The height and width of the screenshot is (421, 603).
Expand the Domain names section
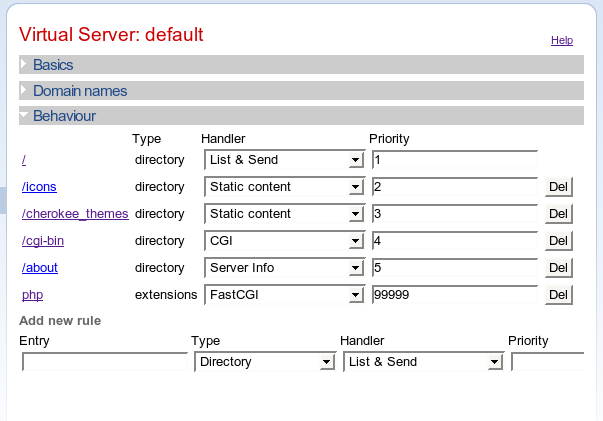tap(301, 91)
